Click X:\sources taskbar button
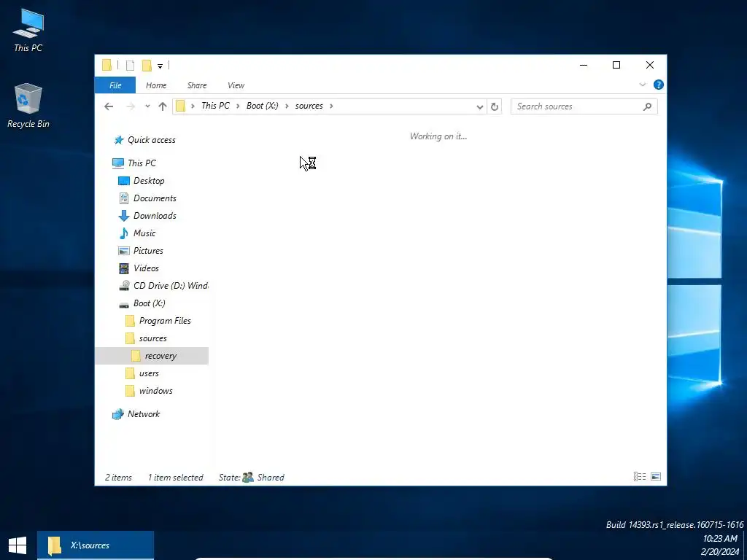Image resolution: width=747 pixels, height=560 pixels. tap(96, 545)
